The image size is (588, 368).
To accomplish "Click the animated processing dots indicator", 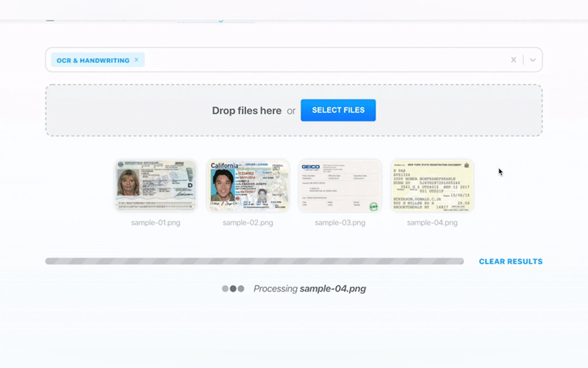I will (233, 289).
